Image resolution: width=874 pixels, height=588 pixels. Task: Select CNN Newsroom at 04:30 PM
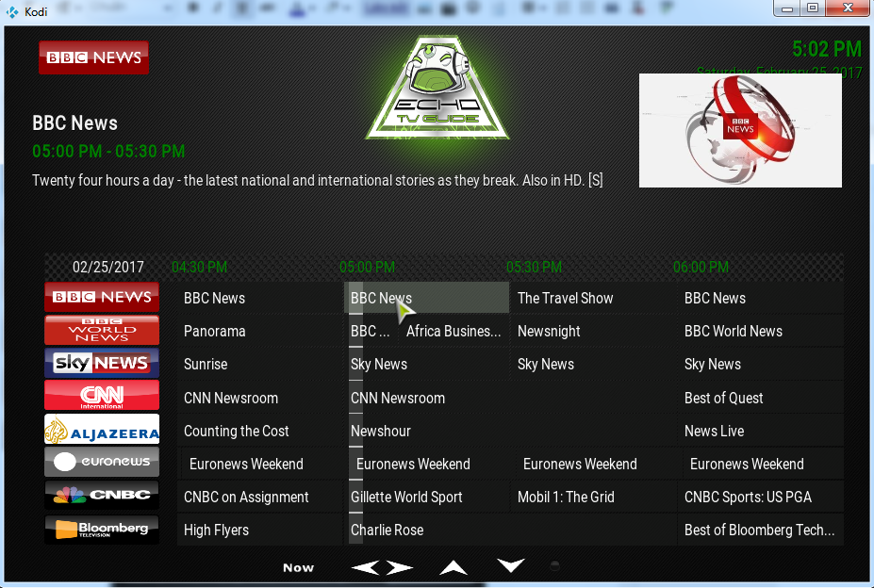[x=259, y=398]
